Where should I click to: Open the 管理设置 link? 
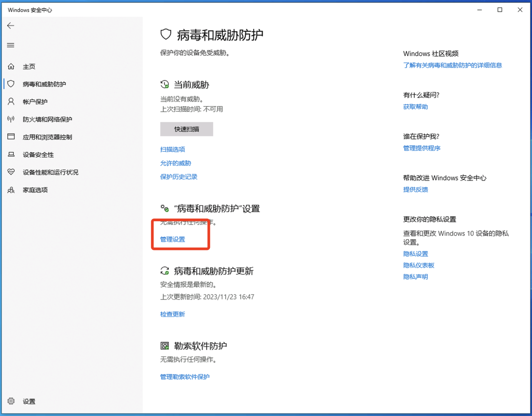coord(172,239)
